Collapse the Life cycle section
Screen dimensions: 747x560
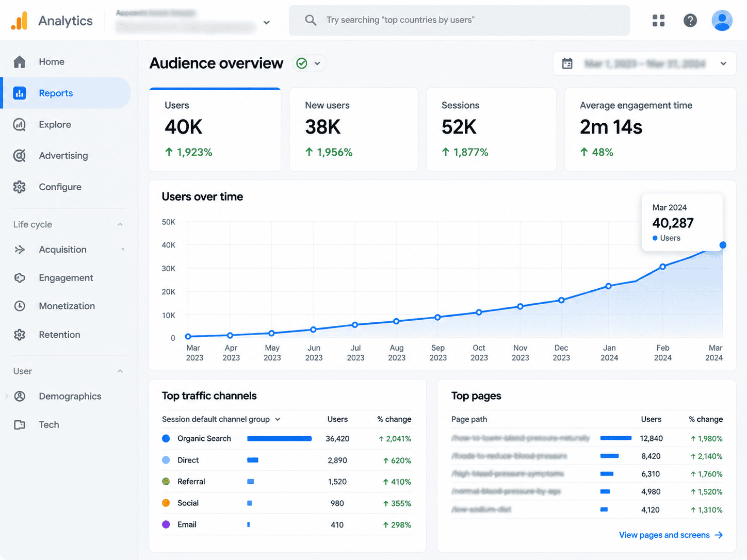point(120,225)
